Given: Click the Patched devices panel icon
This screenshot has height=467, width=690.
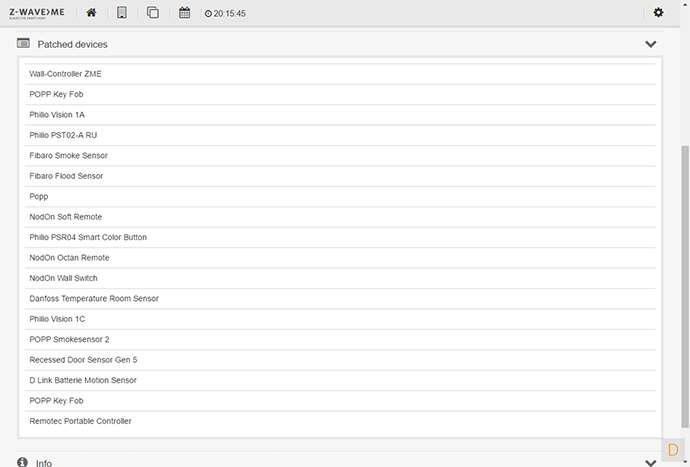Looking at the screenshot, I should click(x=23, y=43).
